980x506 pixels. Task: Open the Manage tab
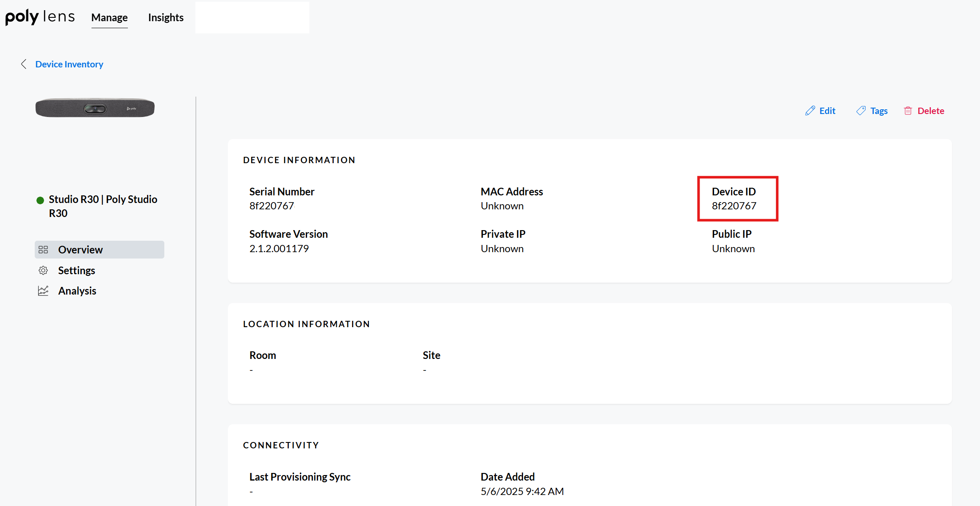tap(109, 17)
